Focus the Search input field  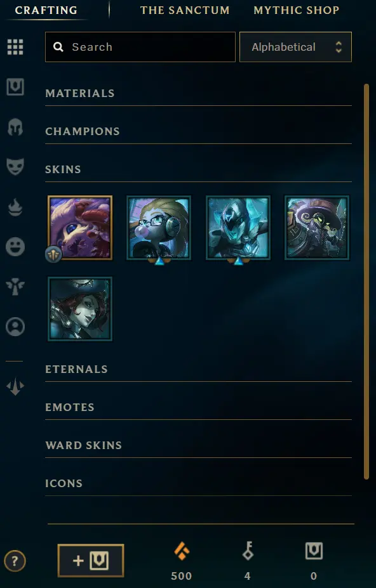[x=140, y=47]
